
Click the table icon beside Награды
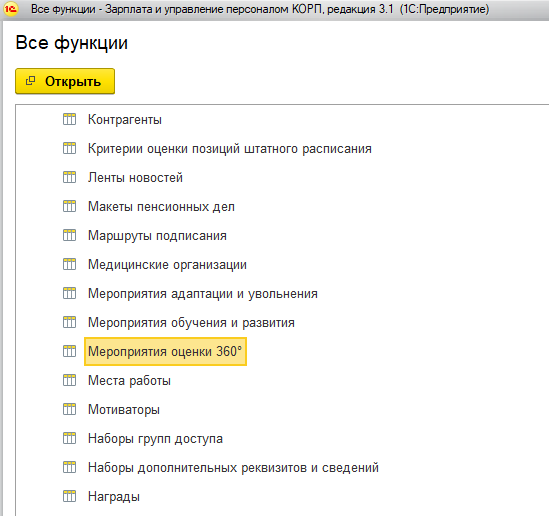tap(69, 496)
